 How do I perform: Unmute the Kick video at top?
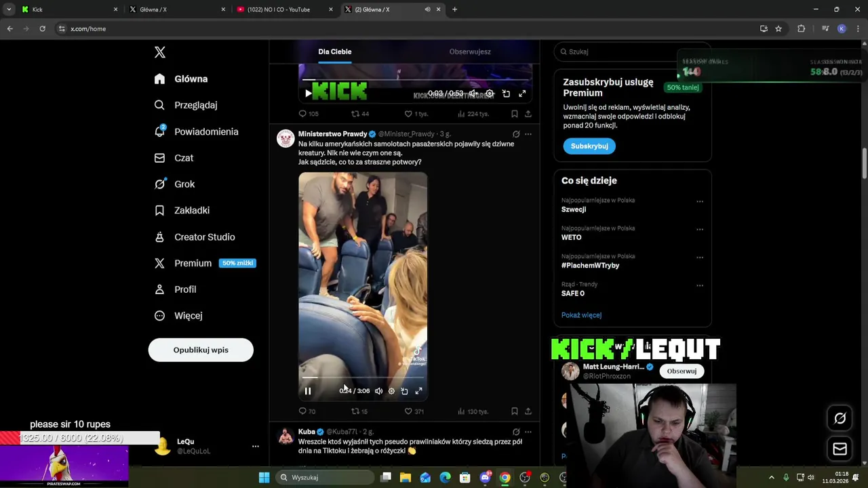click(474, 94)
